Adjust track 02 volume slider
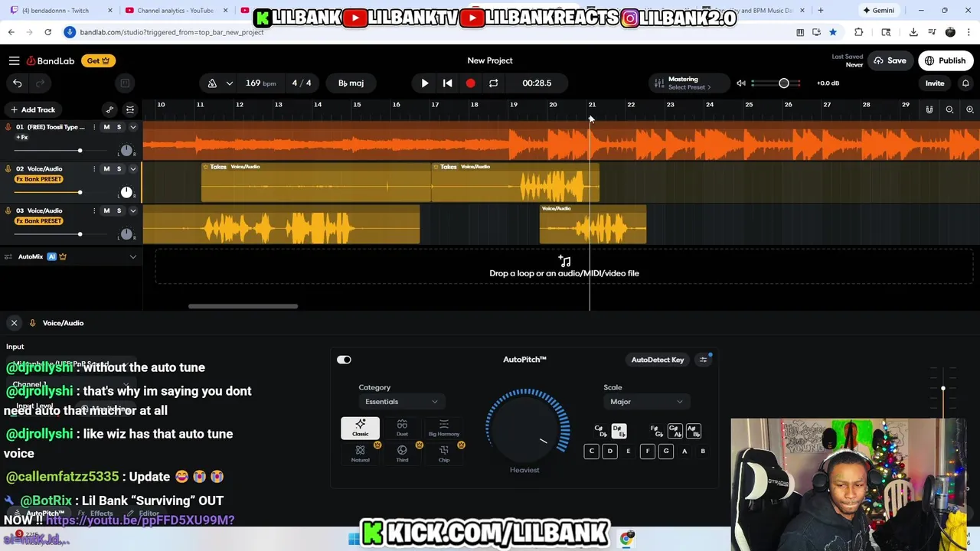 [x=80, y=192]
